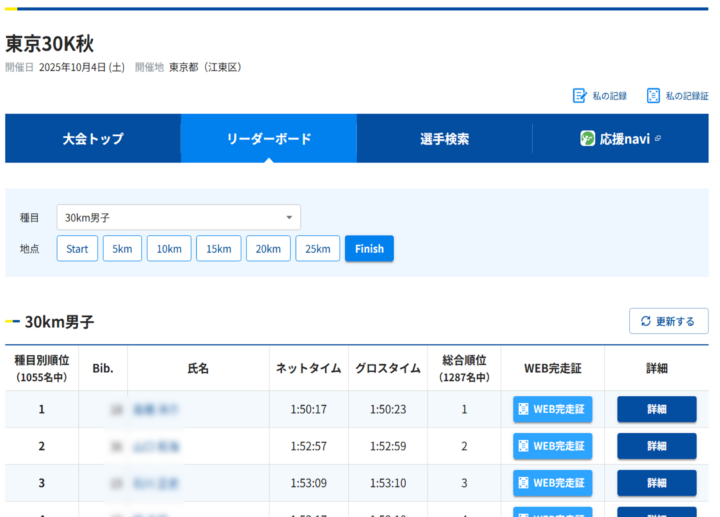Click the 私の記録 pencil icon
Image resolution: width=720 pixels, height=517 pixels.
coord(579,96)
